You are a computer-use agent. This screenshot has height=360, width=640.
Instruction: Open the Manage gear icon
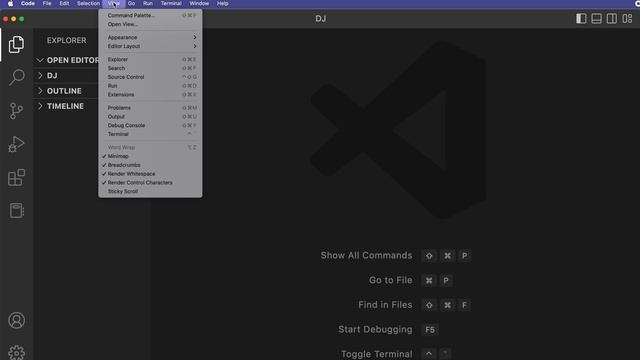pos(16,353)
